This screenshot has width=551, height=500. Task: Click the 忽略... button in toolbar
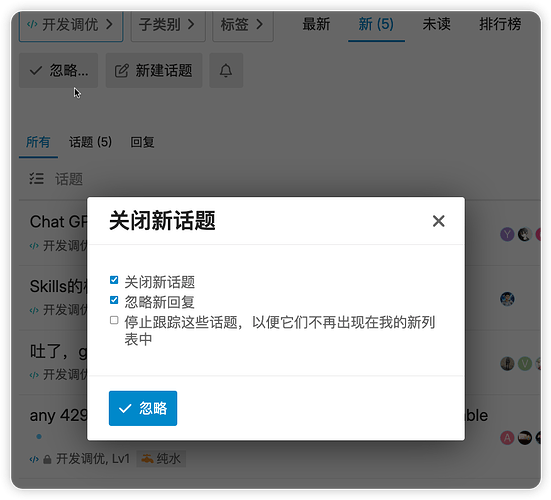tap(58, 71)
